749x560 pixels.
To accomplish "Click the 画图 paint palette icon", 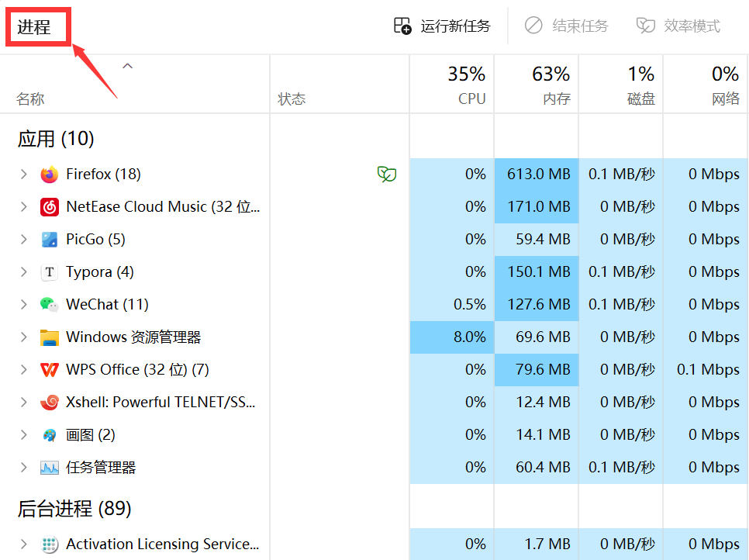I will pos(49,435).
